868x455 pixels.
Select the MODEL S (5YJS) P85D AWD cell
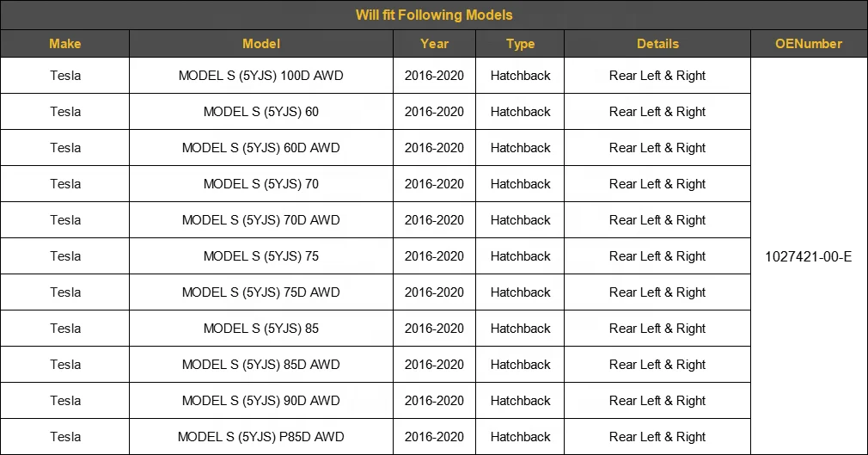pos(261,437)
